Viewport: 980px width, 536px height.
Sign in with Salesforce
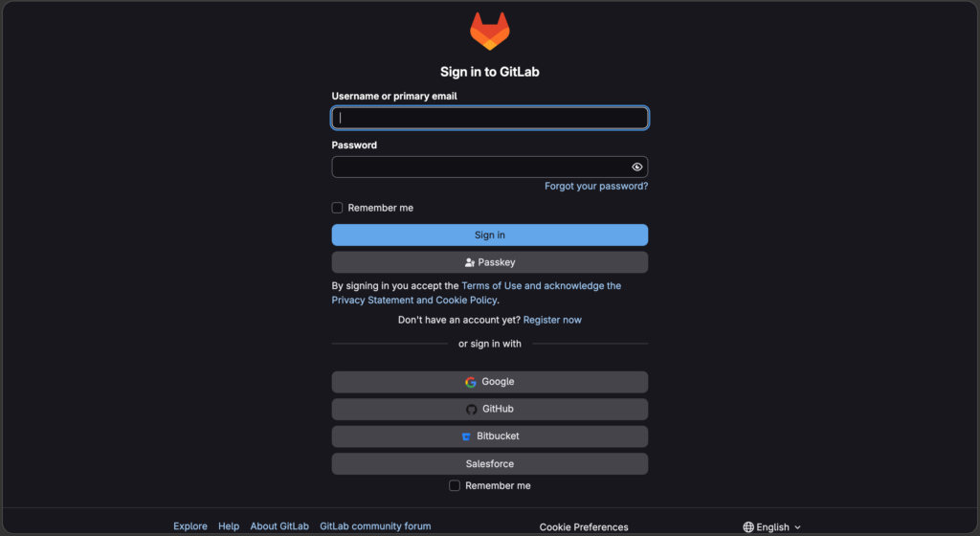coord(489,463)
